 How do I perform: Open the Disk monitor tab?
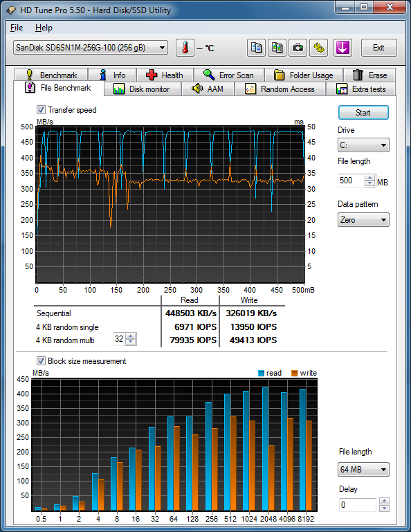(x=143, y=89)
